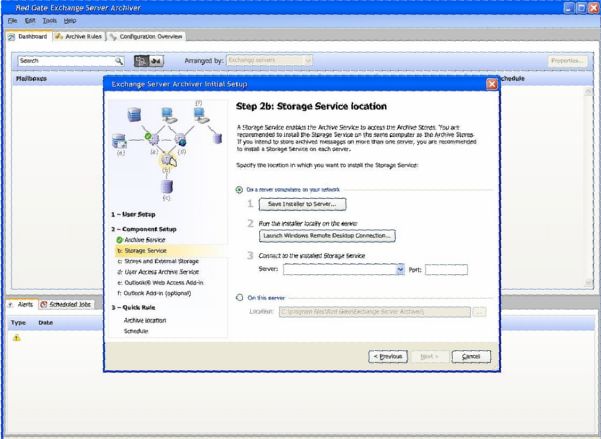601x439 pixels.
Task: Click the Port input field
Action: click(446, 270)
